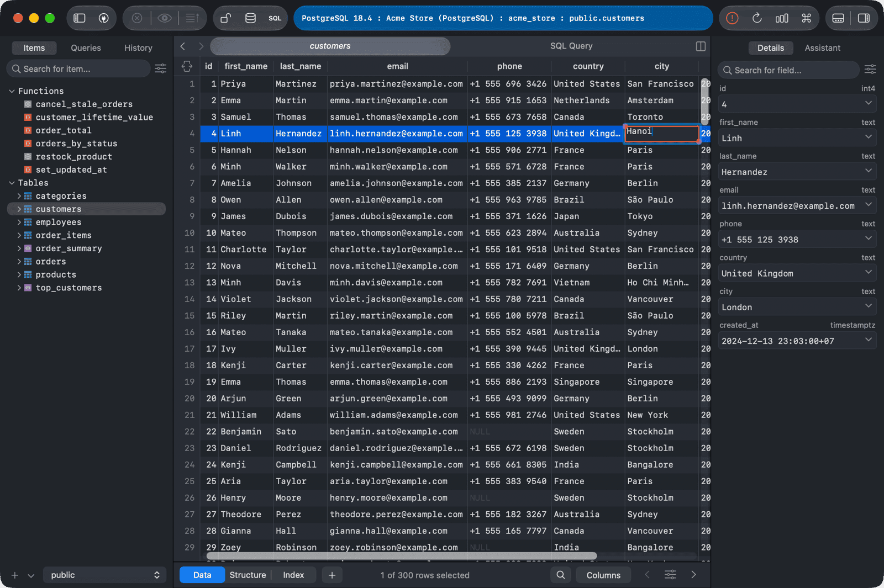
Task: Go to next page of rows
Action: pyautogui.click(x=693, y=575)
